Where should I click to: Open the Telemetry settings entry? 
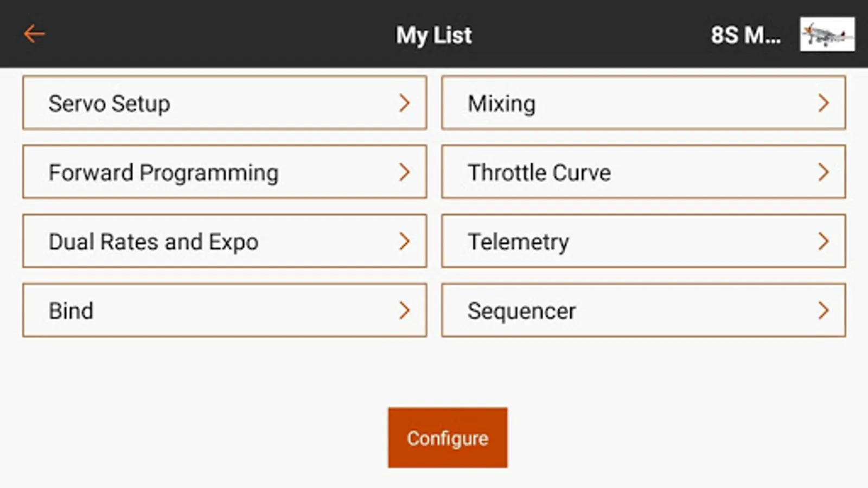(x=643, y=241)
